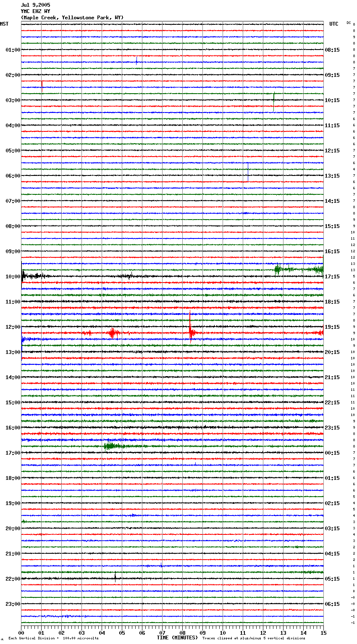Select the "12:00" MST time label

click(13, 327)
